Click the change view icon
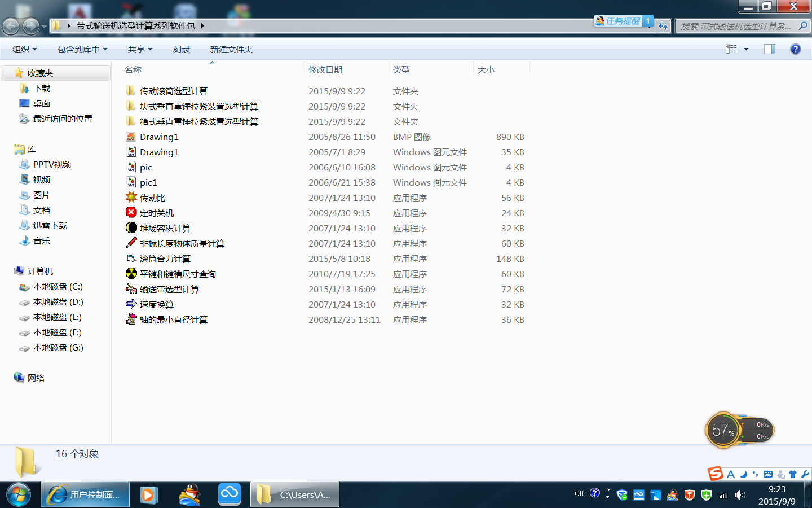The height and width of the screenshot is (508, 812). (x=731, y=49)
